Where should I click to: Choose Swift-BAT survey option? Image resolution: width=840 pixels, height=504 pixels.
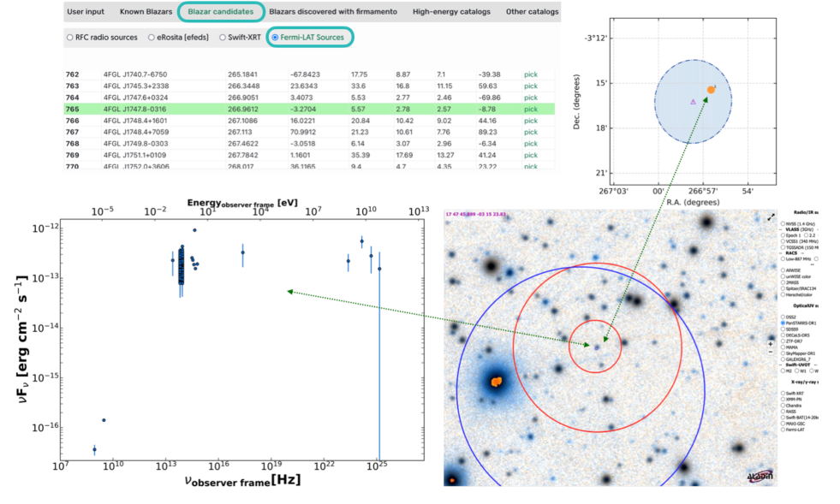pos(783,418)
